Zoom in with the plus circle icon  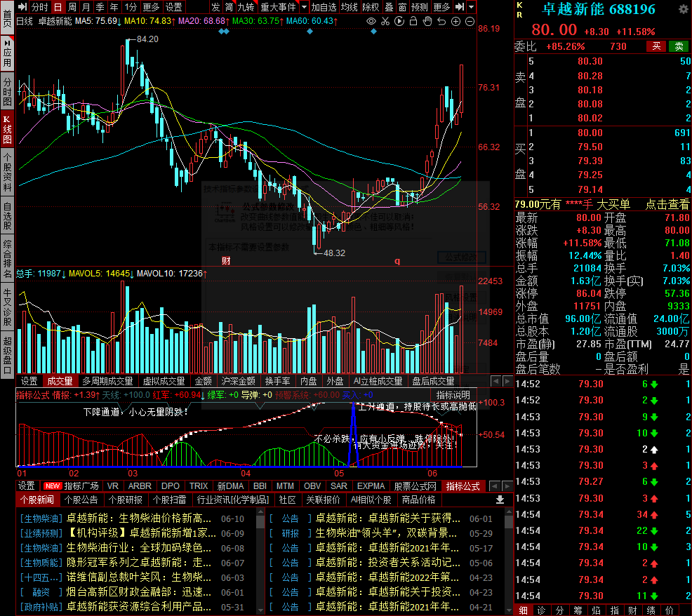tap(456, 21)
